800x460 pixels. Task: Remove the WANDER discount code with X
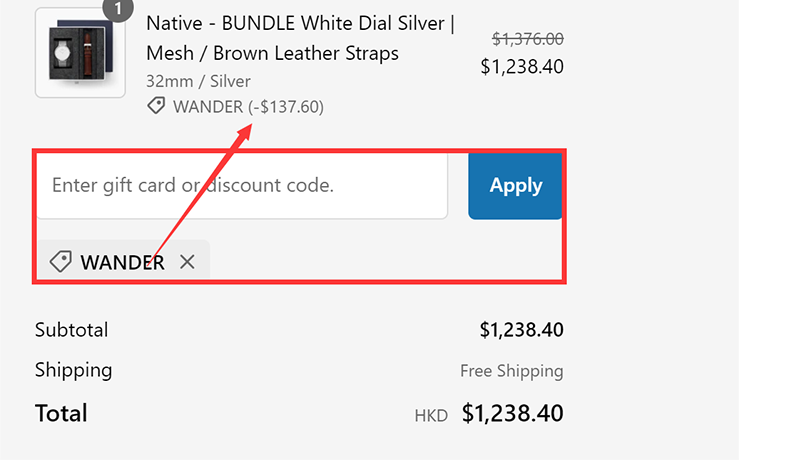pyautogui.click(x=187, y=262)
